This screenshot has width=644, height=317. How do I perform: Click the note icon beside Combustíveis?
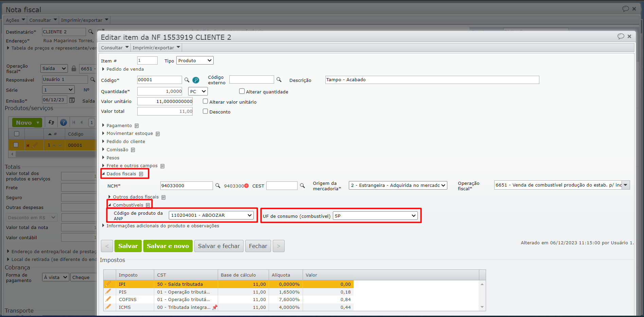point(148,205)
